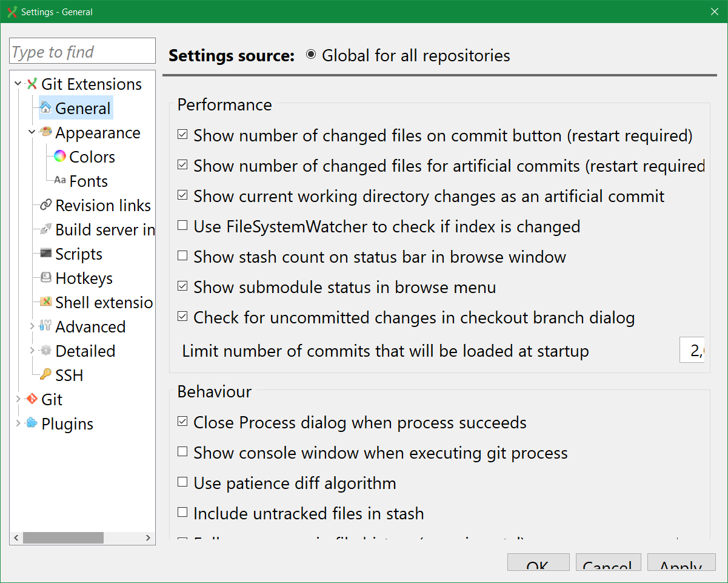Click the SSH key icon

pyautogui.click(x=45, y=375)
